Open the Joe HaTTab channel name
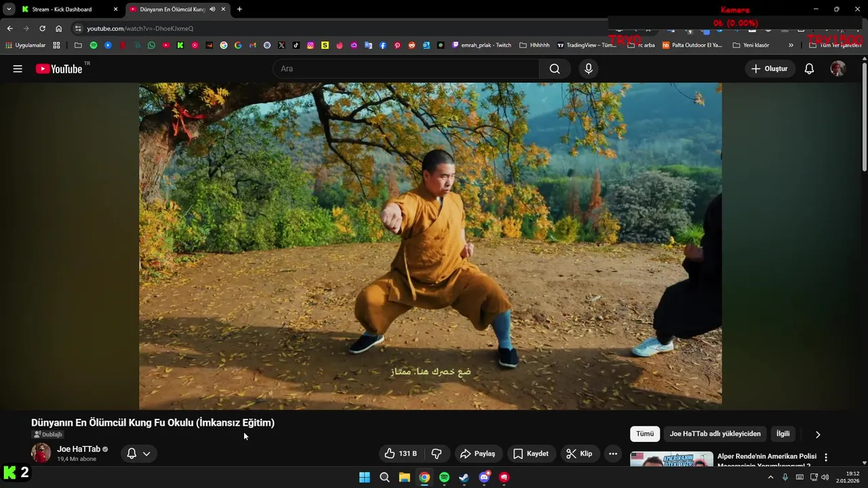868x488 pixels. pyautogui.click(x=79, y=449)
